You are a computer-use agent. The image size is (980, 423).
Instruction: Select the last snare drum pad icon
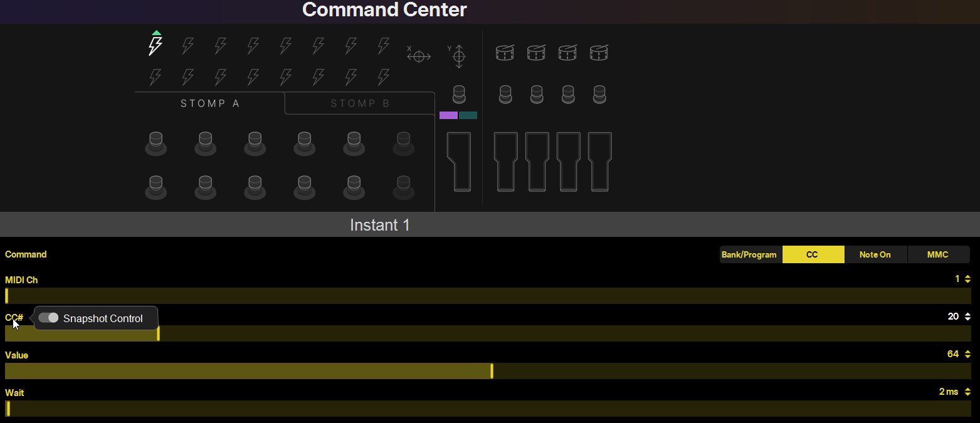click(599, 53)
